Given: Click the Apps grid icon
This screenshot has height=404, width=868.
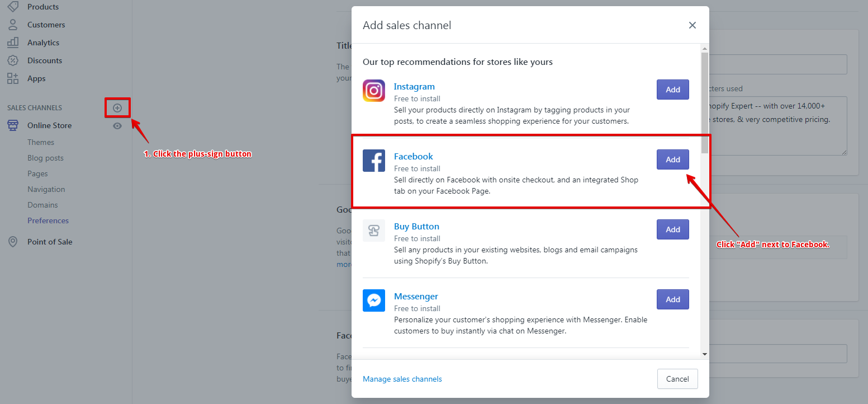Looking at the screenshot, I should pos(13,78).
